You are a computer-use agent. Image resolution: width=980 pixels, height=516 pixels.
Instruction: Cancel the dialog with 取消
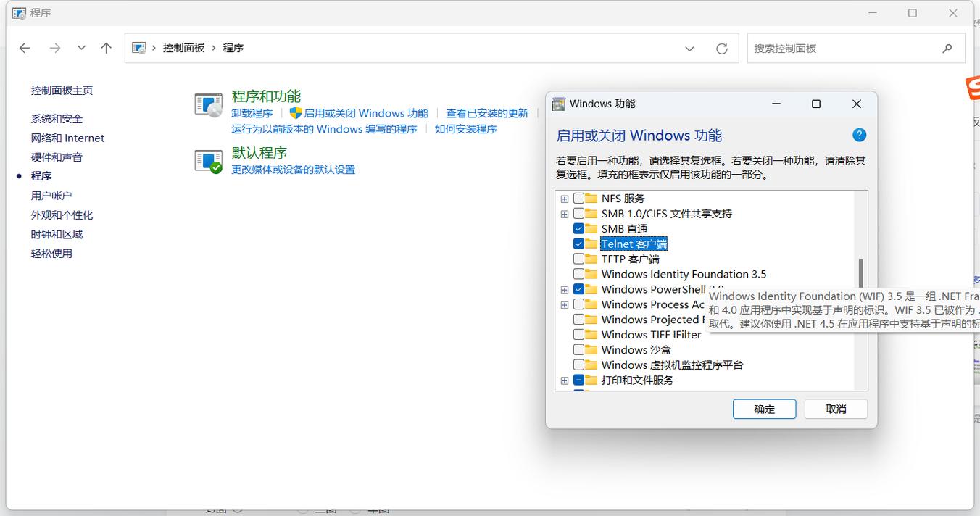(x=836, y=409)
